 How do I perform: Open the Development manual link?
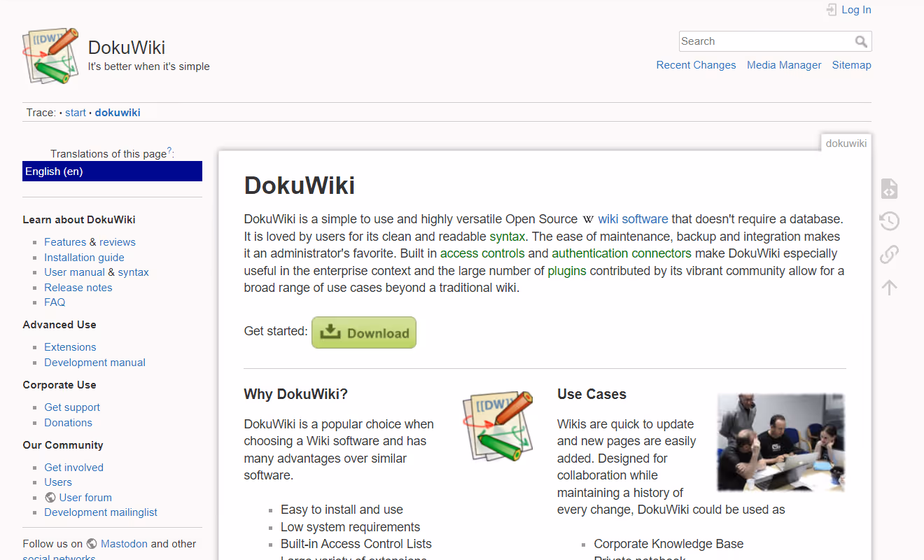[x=94, y=363]
